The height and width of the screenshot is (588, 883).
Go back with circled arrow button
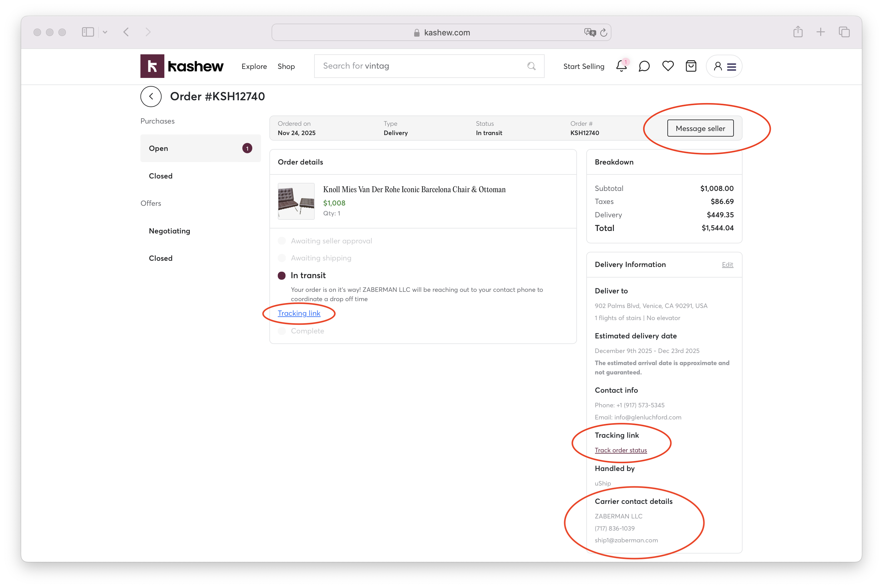coord(151,96)
